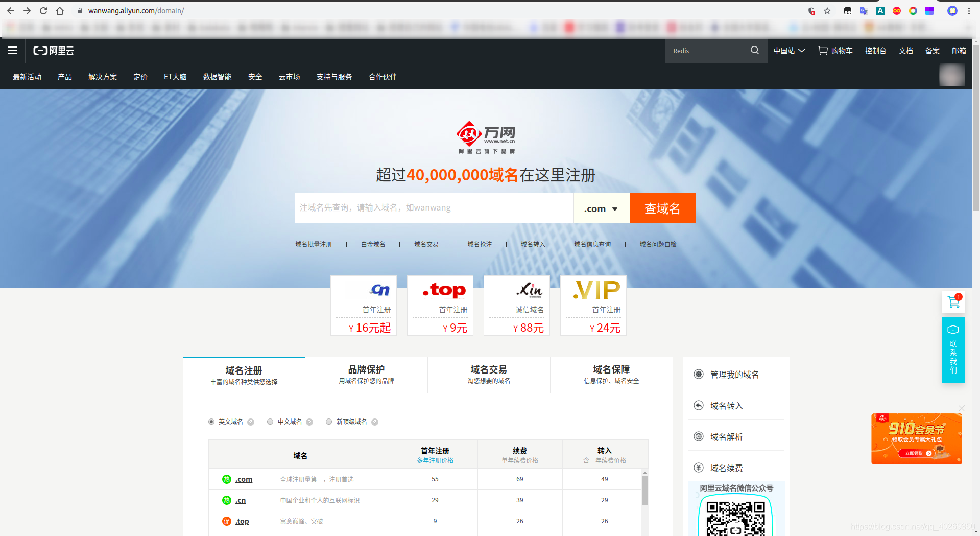
Task: Open the .cn 16元起 promo card
Action: pos(363,306)
